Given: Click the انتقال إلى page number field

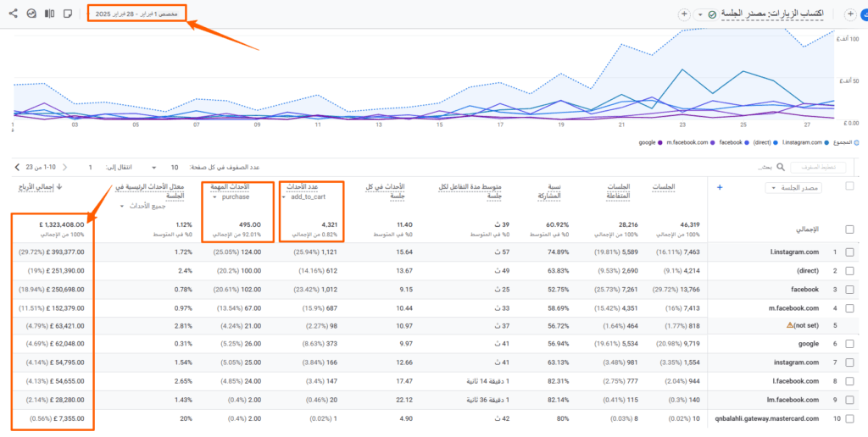Looking at the screenshot, I should (x=91, y=167).
